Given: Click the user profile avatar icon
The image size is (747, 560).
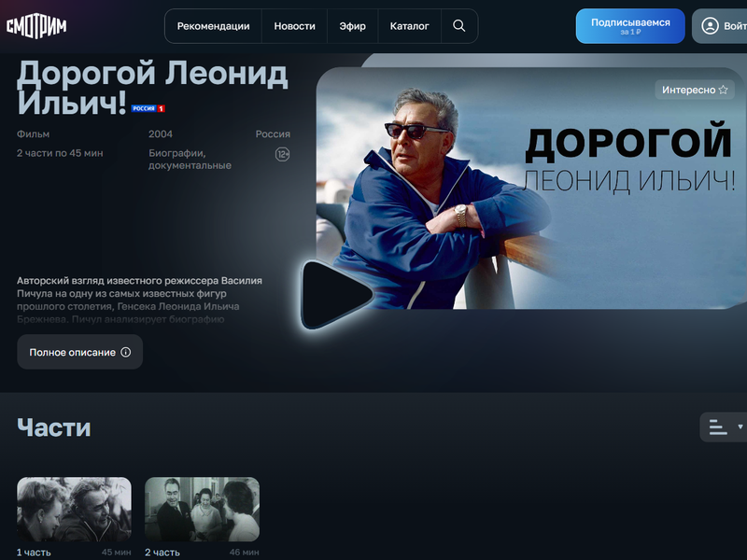Looking at the screenshot, I should click(x=710, y=26).
